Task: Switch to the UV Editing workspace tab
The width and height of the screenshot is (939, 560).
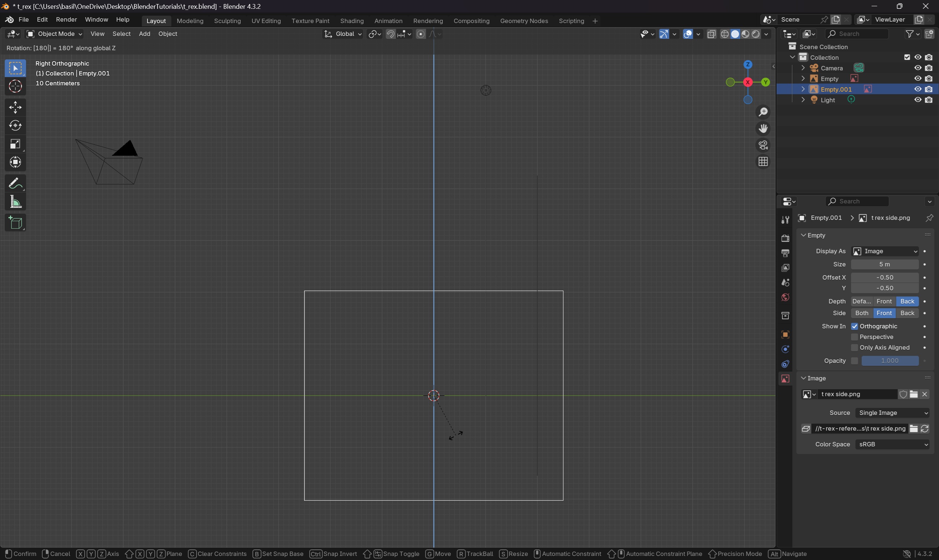Action: (266, 21)
